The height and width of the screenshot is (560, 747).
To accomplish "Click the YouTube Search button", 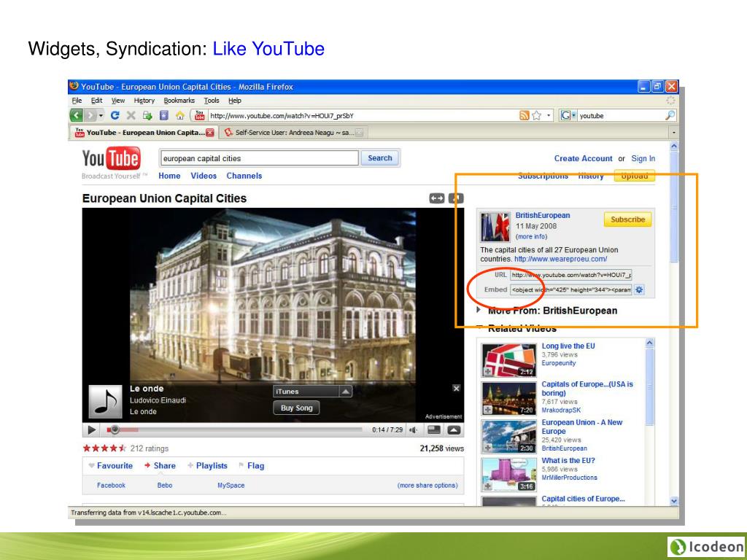I will point(379,158).
